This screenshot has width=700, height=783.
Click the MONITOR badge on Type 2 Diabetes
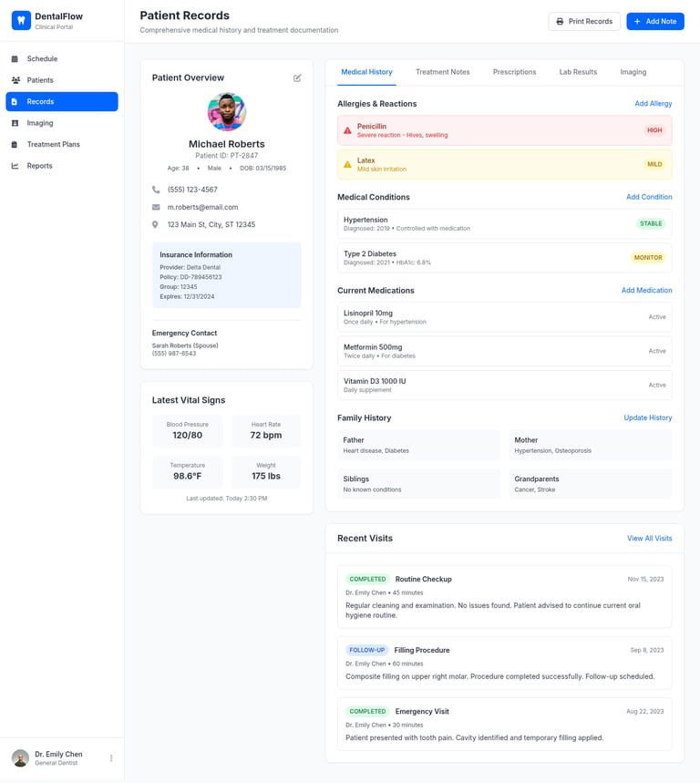pyautogui.click(x=647, y=258)
